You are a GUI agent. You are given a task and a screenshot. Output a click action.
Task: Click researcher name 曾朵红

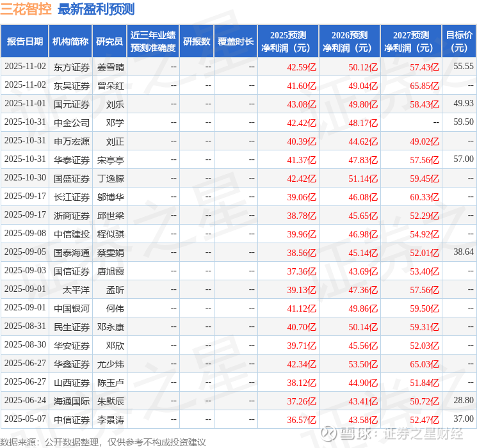tap(111, 86)
